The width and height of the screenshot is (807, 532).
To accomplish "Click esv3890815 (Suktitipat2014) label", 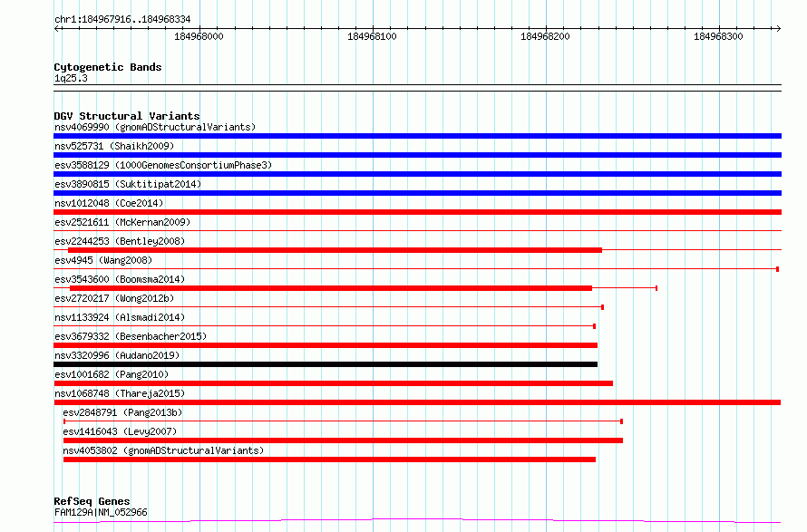I will coord(128,184).
